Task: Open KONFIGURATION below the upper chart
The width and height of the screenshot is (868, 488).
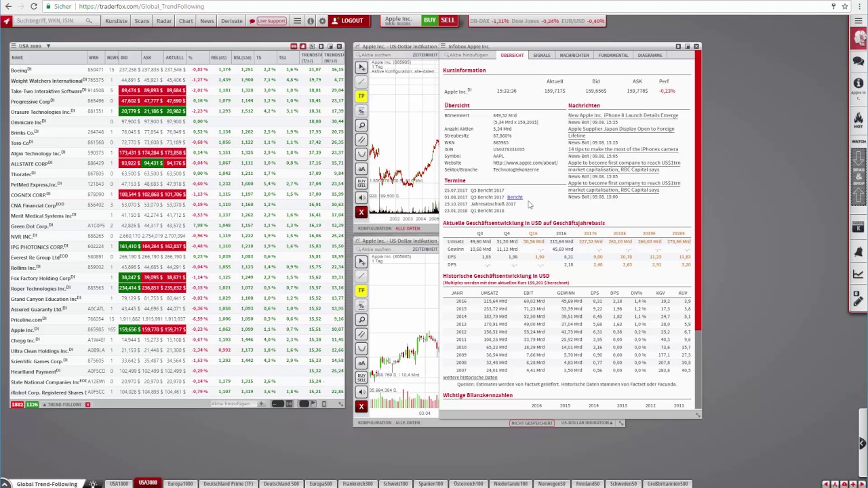Action: click(374, 228)
